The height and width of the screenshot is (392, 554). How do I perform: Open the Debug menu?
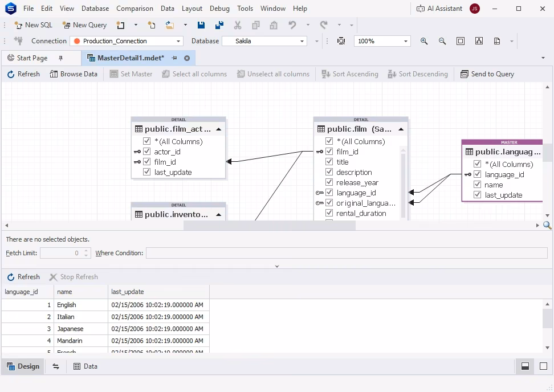(219, 9)
